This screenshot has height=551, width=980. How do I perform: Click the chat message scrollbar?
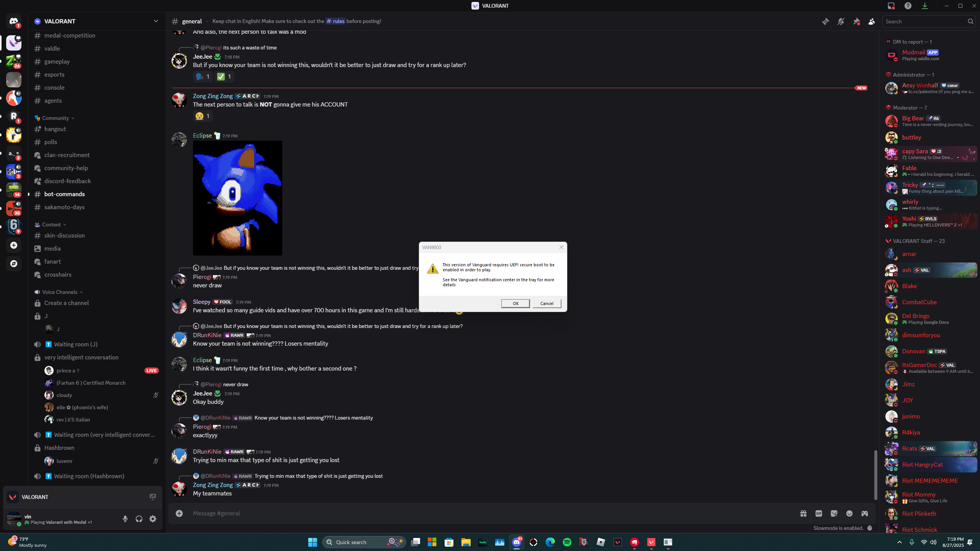(875, 475)
